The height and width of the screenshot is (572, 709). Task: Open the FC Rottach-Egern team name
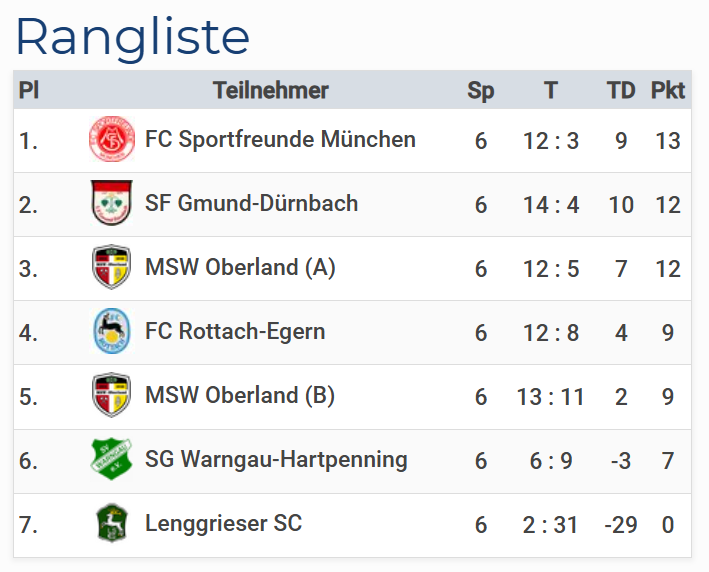click(235, 332)
